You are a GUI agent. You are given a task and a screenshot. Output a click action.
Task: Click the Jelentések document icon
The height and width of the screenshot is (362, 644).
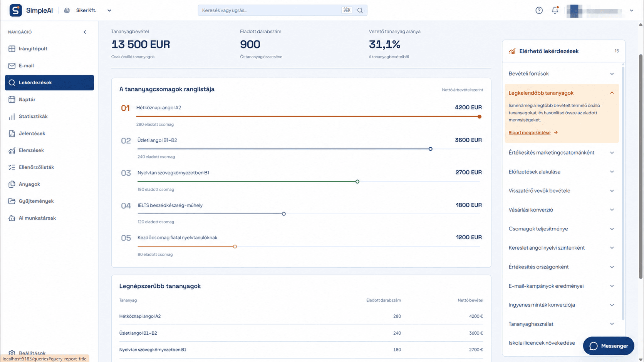point(12,133)
